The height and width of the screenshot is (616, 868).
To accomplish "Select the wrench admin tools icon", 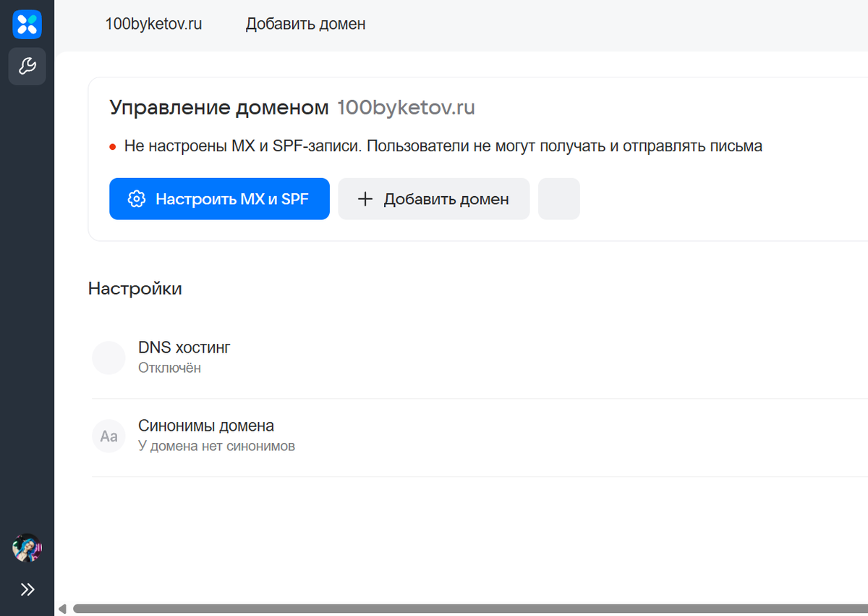I will pos(27,66).
